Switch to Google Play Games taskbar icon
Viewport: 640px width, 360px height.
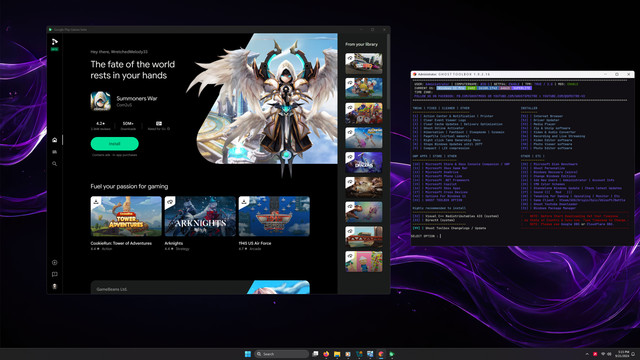[392, 354]
